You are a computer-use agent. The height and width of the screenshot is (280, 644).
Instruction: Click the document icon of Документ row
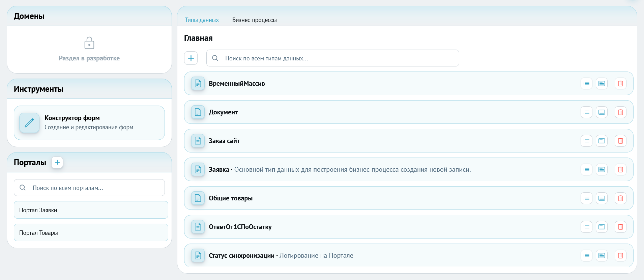[198, 112]
